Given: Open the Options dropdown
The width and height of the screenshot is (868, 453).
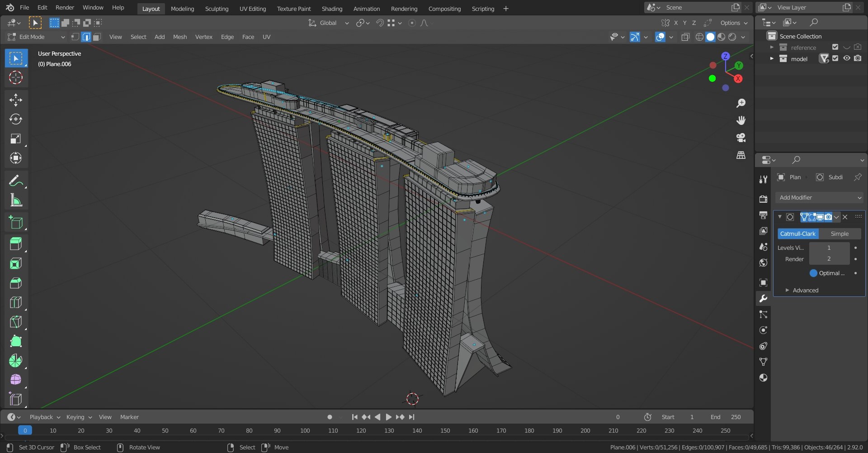Looking at the screenshot, I should [734, 23].
